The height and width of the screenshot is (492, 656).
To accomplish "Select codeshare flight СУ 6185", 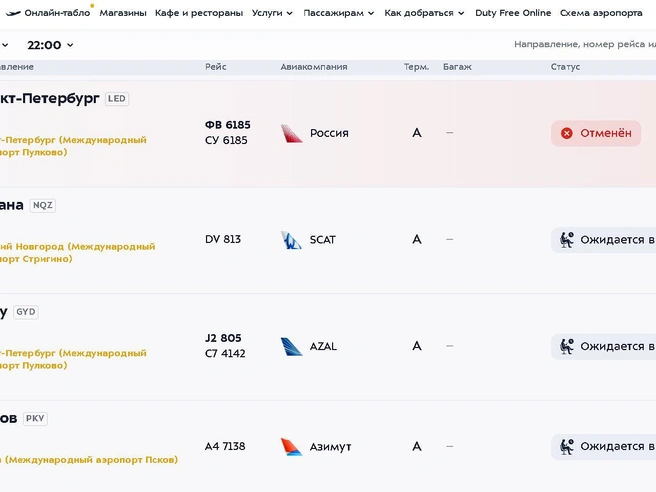I will (x=226, y=141).
